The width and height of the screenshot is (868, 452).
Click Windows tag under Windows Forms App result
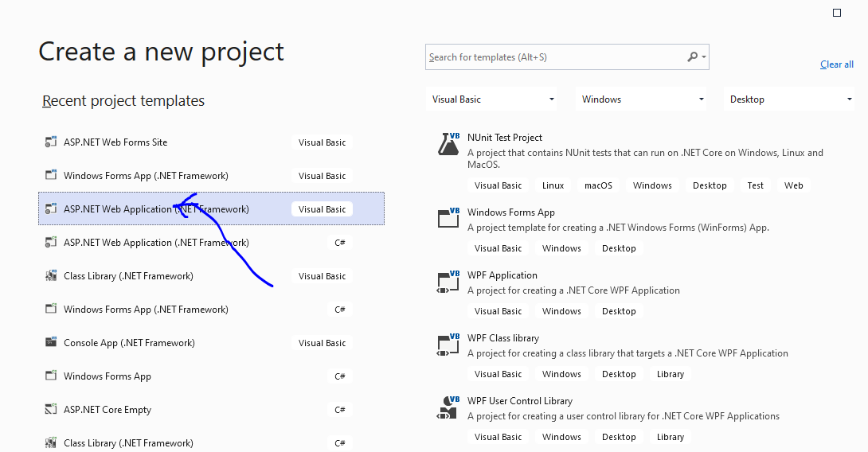[561, 248]
